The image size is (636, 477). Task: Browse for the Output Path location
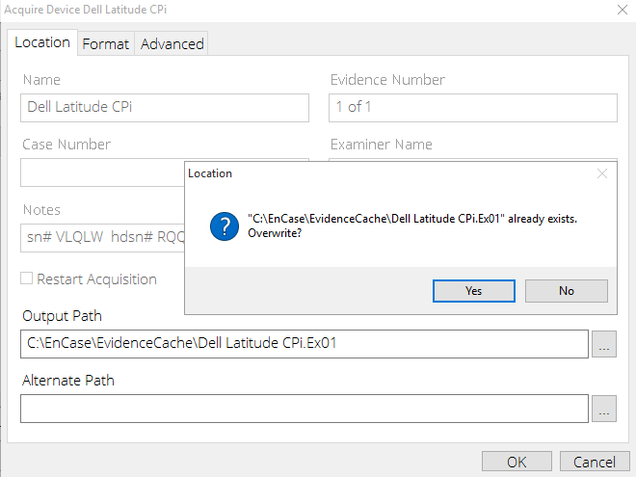[603, 344]
